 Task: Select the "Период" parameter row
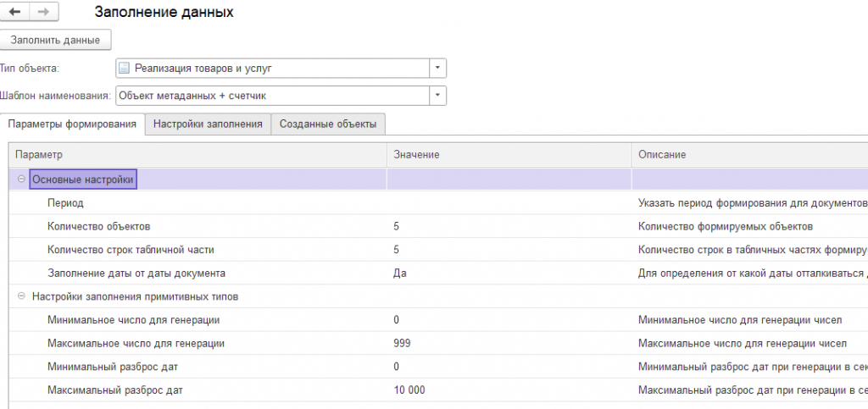(66, 203)
